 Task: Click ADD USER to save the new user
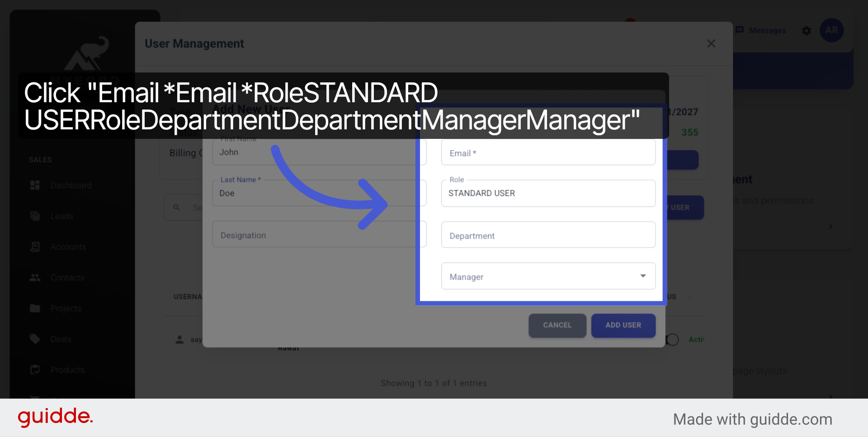click(623, 325)
